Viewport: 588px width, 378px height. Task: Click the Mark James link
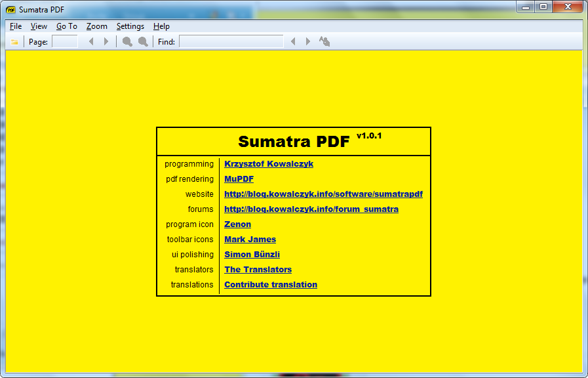tap(250, 239)
